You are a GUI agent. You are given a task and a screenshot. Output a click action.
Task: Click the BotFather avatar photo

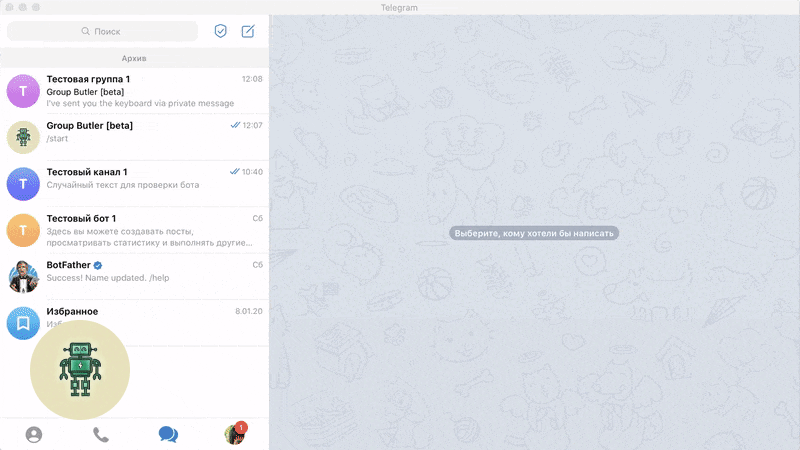coord(23,277)
